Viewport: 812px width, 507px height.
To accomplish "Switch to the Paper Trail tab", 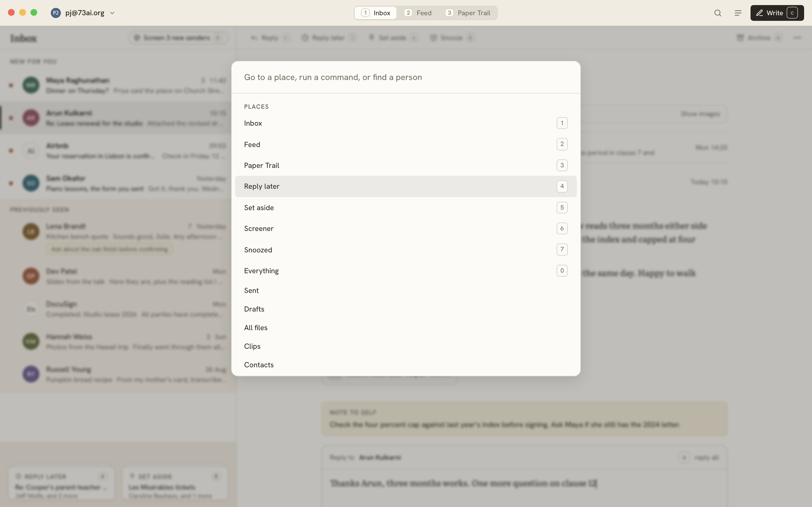I will click(468, 13).
